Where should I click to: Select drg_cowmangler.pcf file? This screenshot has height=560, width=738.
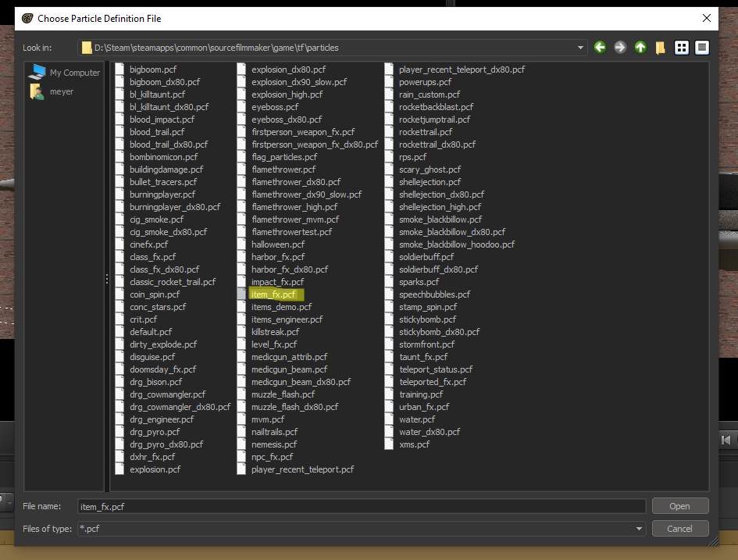[168, 394]
